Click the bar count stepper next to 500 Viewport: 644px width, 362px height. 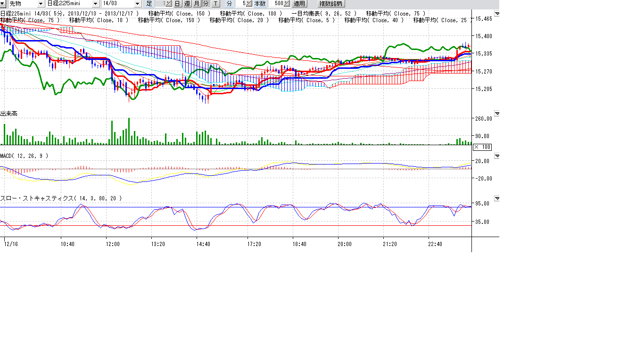(x=287, y=4)
